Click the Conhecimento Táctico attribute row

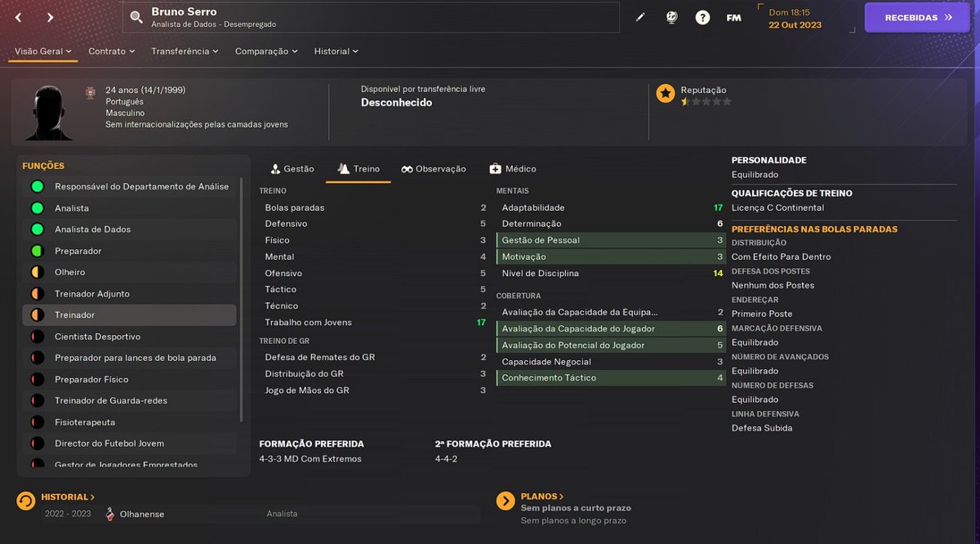pos(610,378)
